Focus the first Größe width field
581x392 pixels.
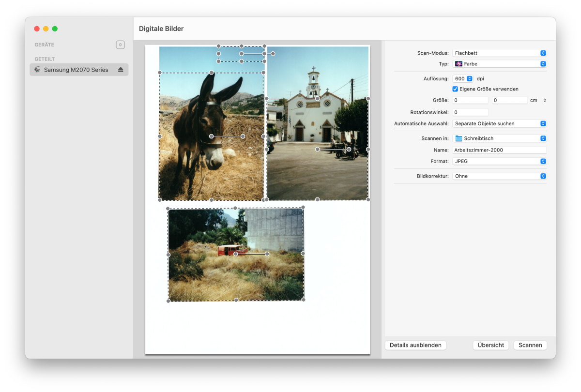click(471, 100)
